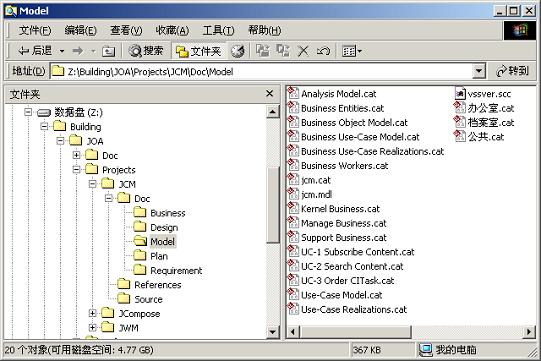Open the Tools (工具) menu
541x361 pixels.
tap(218, 31)
